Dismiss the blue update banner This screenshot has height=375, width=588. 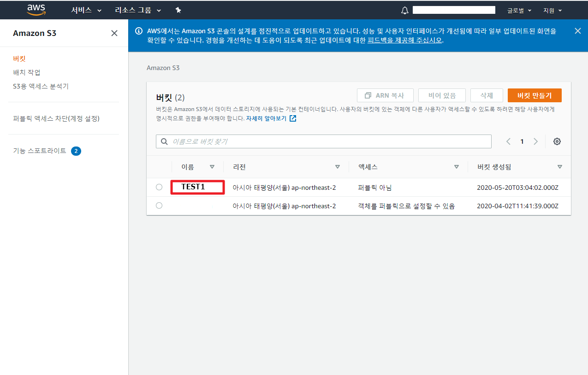(578, 31)
